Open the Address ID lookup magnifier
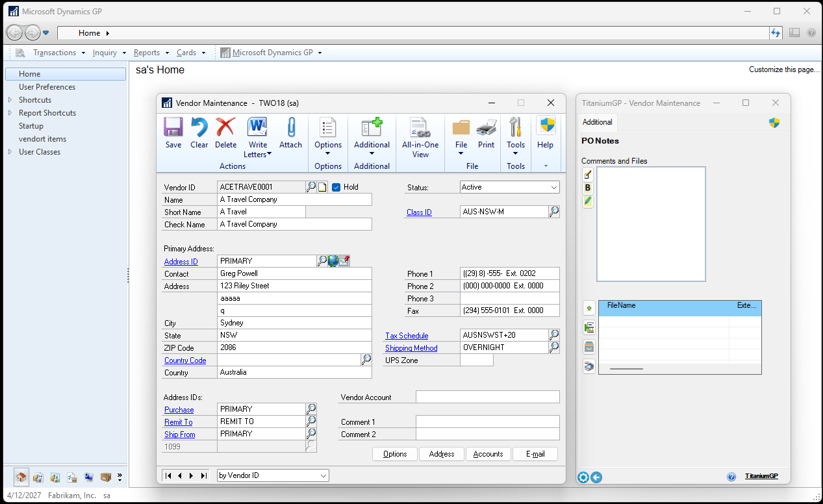823x504 pixels. coord(322,261)
